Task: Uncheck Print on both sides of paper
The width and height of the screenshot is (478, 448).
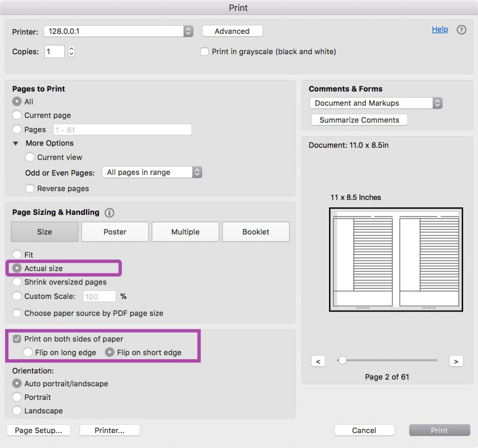Action: [17, 339]
